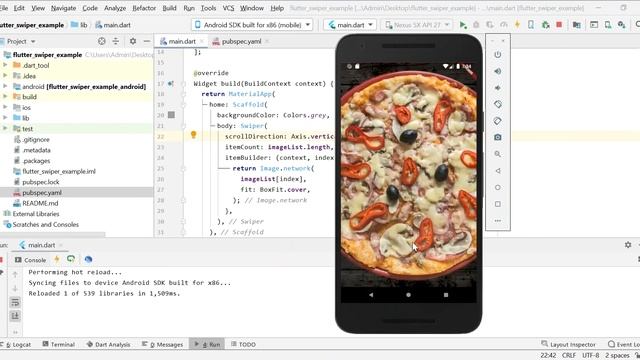Open the Nexus 5X API 27 dropdown
The width and height of the screenshot is (640, 360).
pyautogui.click(x=417, y=25)
